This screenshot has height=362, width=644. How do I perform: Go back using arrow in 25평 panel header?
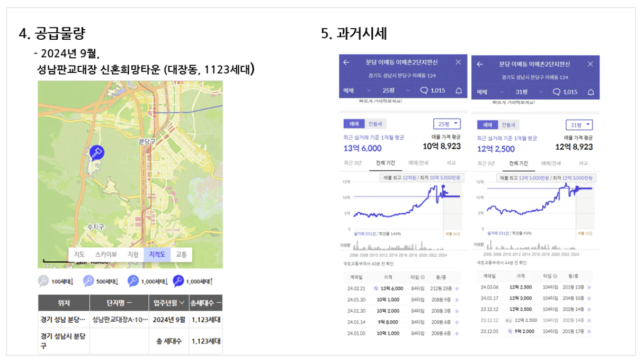coord(346,62)
